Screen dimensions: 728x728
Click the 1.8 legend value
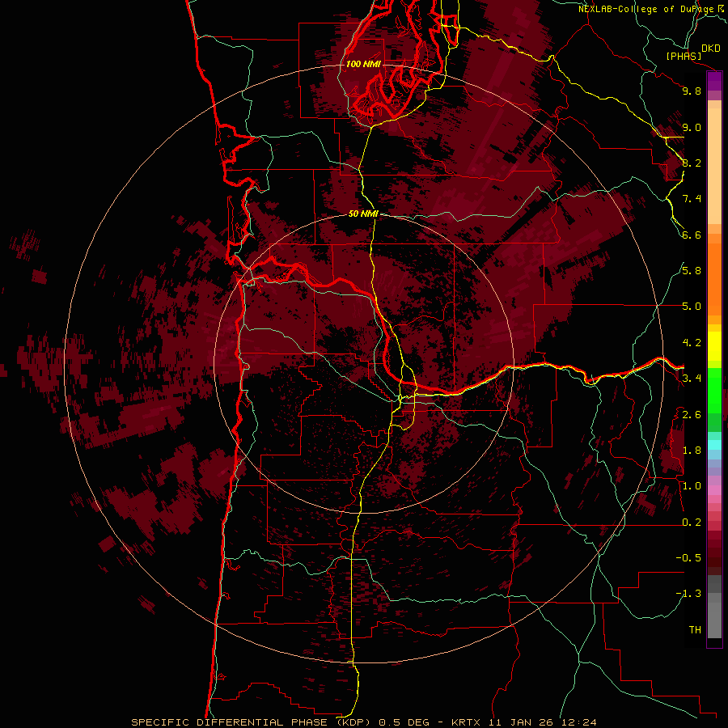pyautogui.click(x=692, y=451)
